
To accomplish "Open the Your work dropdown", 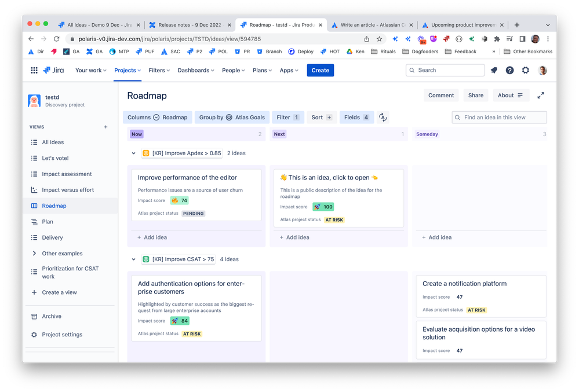I will point(91,70).
